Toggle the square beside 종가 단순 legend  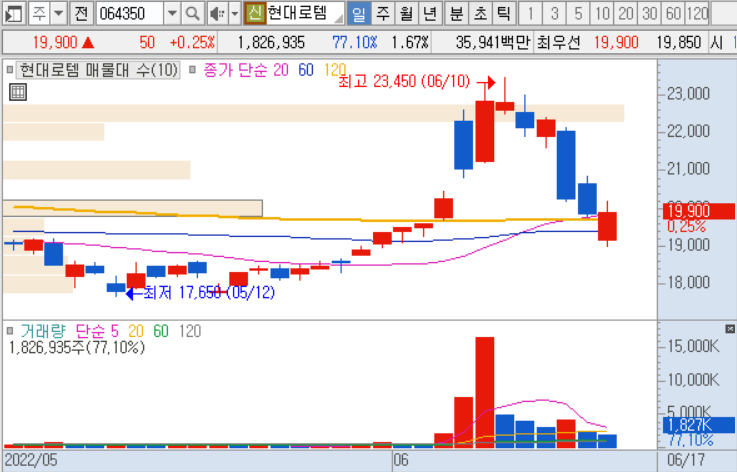(192, 70)
